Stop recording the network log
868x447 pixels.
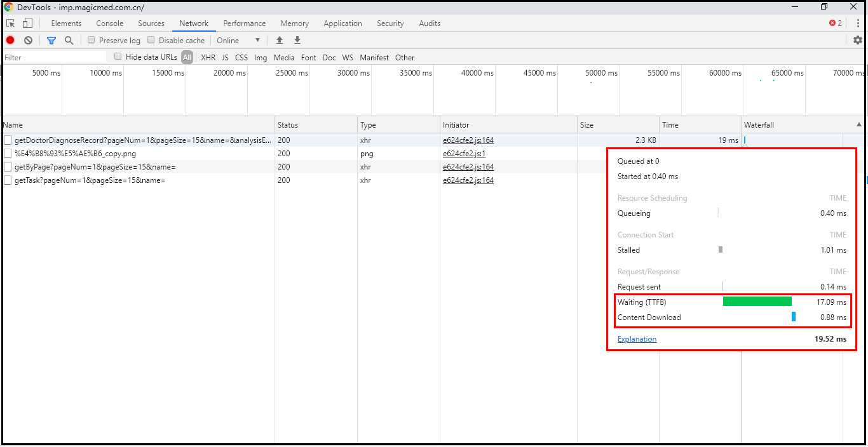(x=10, y=40)
